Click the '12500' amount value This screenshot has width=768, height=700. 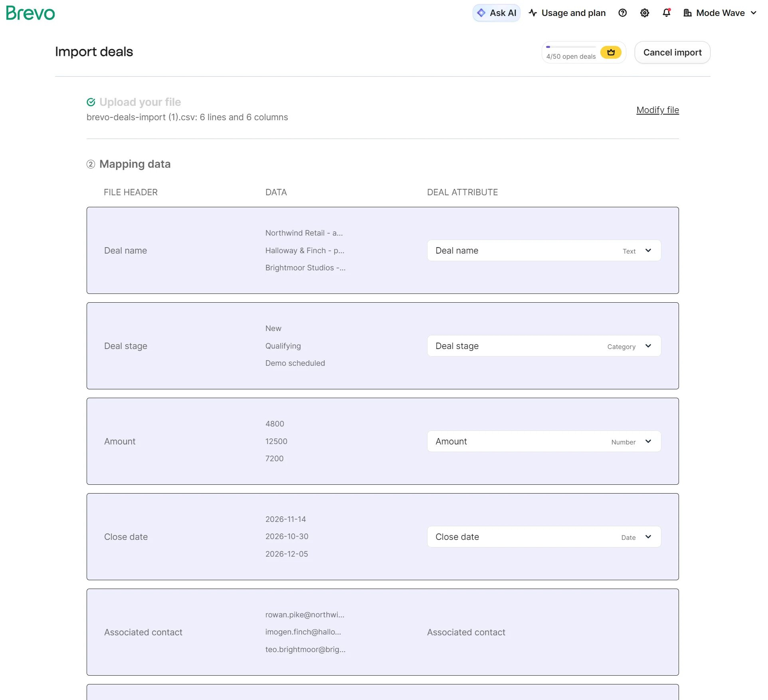coord(276,441)
